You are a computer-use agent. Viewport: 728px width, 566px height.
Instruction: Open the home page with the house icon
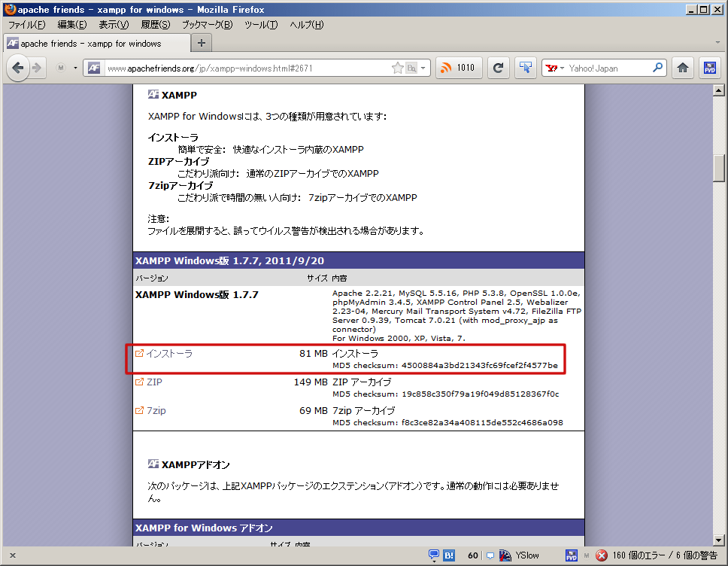(x=682, y=67)
